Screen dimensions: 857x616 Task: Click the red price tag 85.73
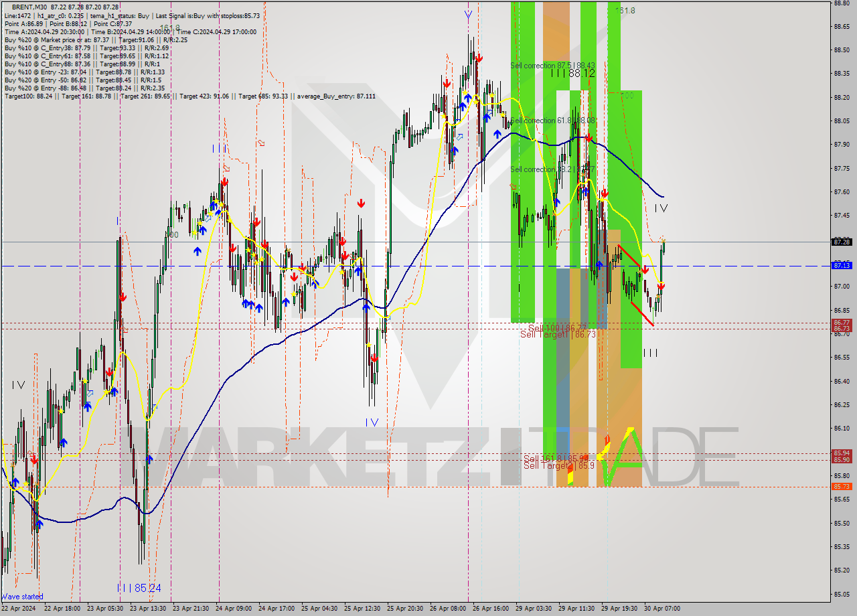842,487
